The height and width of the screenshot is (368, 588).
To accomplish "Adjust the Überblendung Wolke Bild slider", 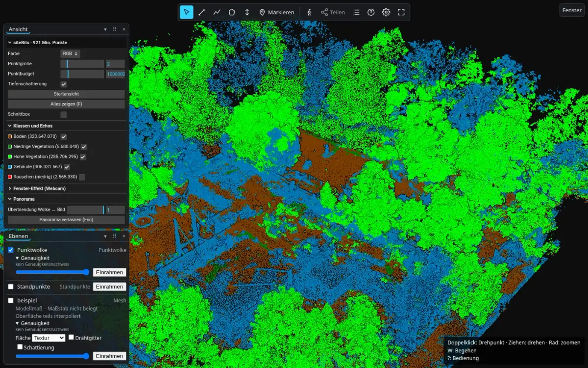I will point(86,210).
